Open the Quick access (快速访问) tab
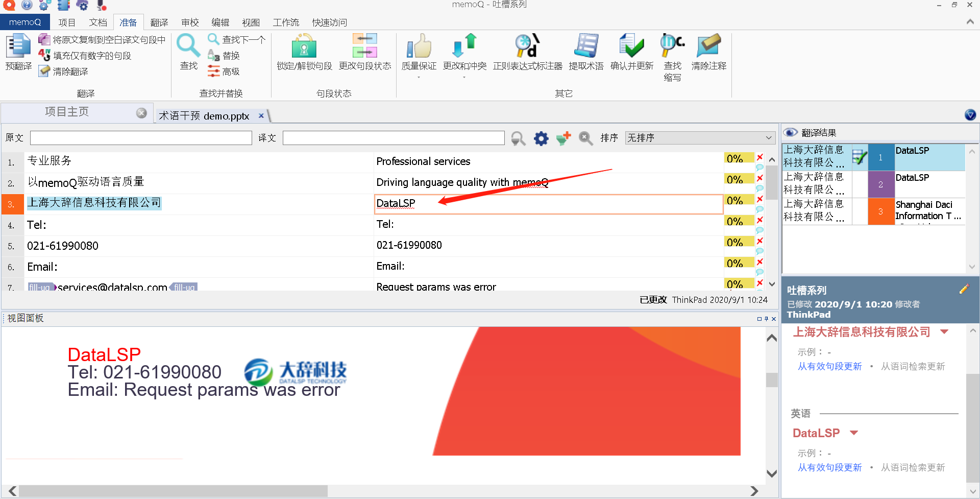Image resolution: width=980 pixels, height=499 pixels. coord(329,22)
